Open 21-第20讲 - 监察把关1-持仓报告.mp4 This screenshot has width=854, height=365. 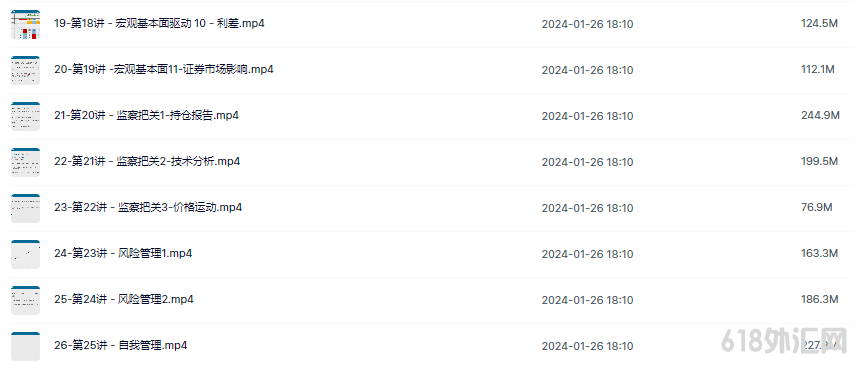[x=147, y=116]
